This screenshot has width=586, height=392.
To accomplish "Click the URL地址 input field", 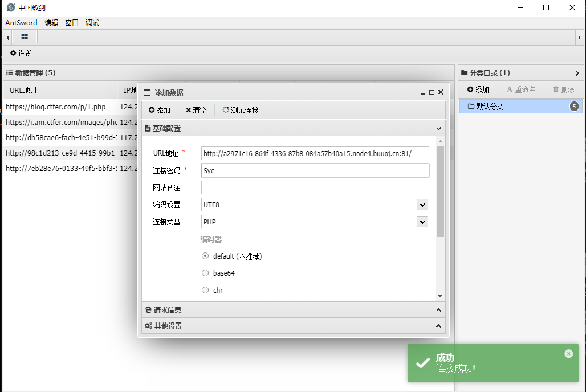I will (x=315, y=153).
